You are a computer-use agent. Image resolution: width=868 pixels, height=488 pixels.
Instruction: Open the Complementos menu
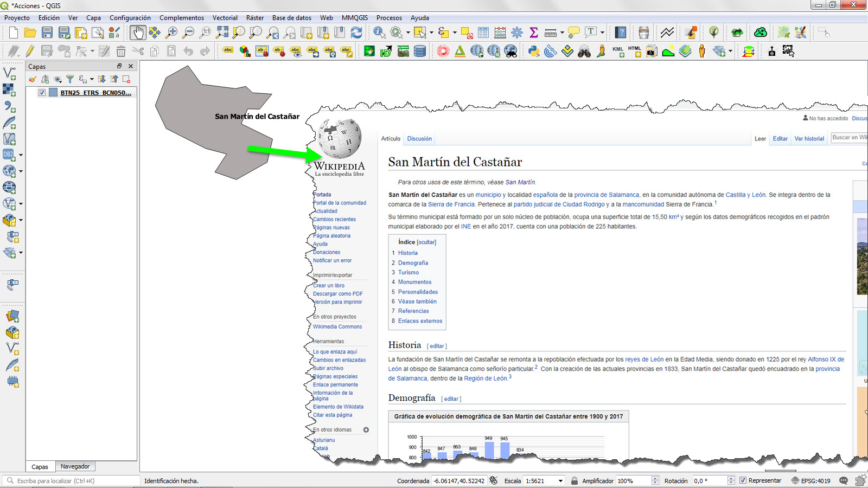pyautogui.click(x=182, y=18)
